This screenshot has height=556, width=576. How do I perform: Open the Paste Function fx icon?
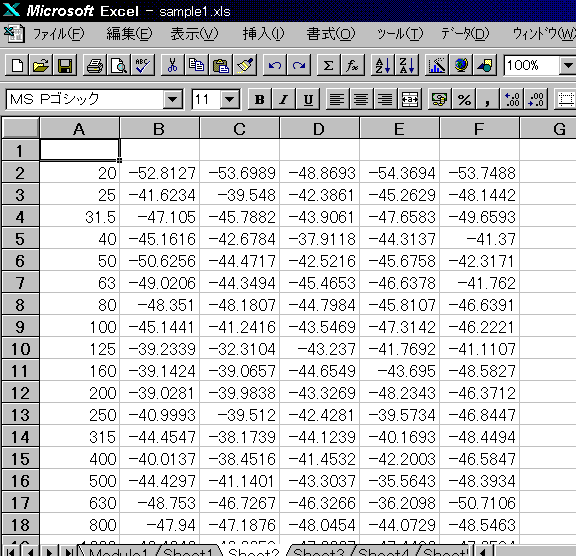coord(352,66)
